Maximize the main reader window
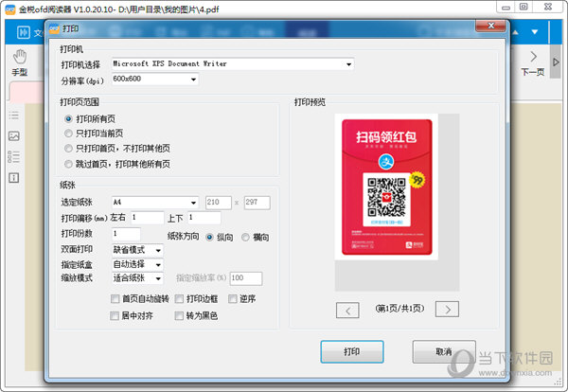Image resolution: width=568 pixels, height=392 pixels. pyautogui.click(x=524, y=7)
